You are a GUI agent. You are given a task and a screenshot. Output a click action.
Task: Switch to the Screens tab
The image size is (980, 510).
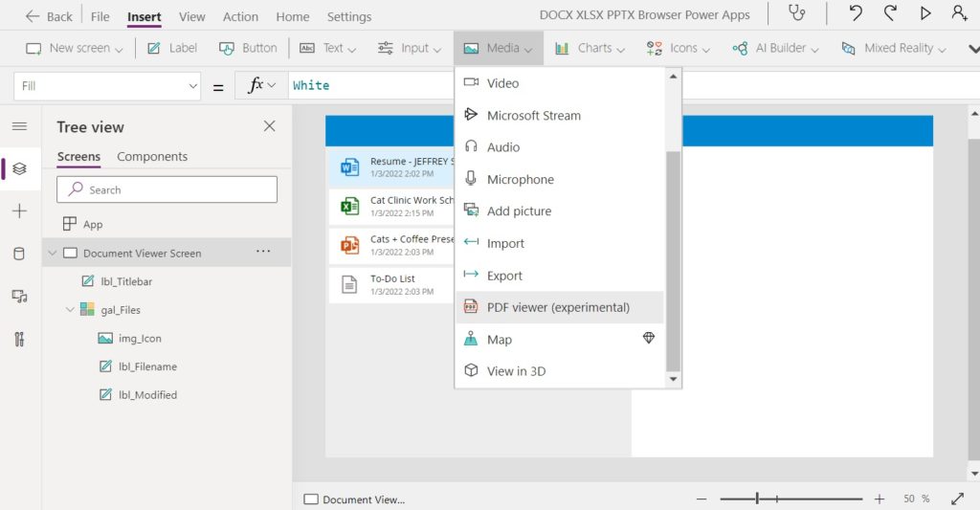point(78,157)
